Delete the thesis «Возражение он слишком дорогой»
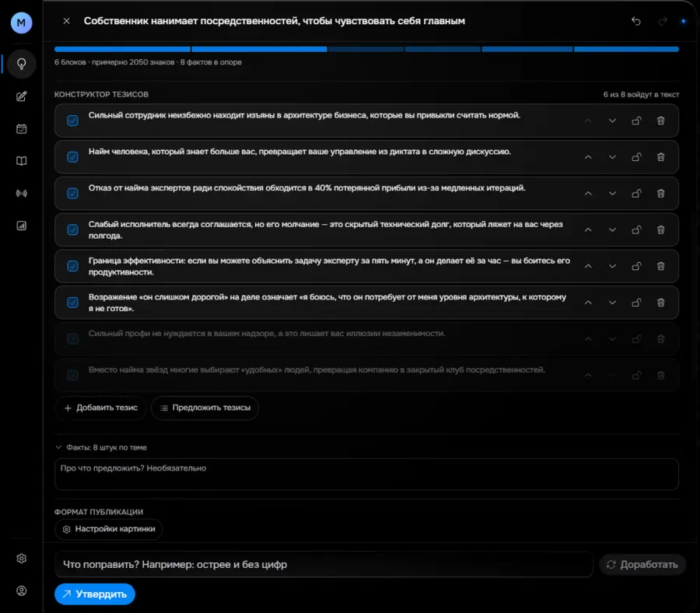The height and width of the screenshot is (613, 700). [660, 303]
